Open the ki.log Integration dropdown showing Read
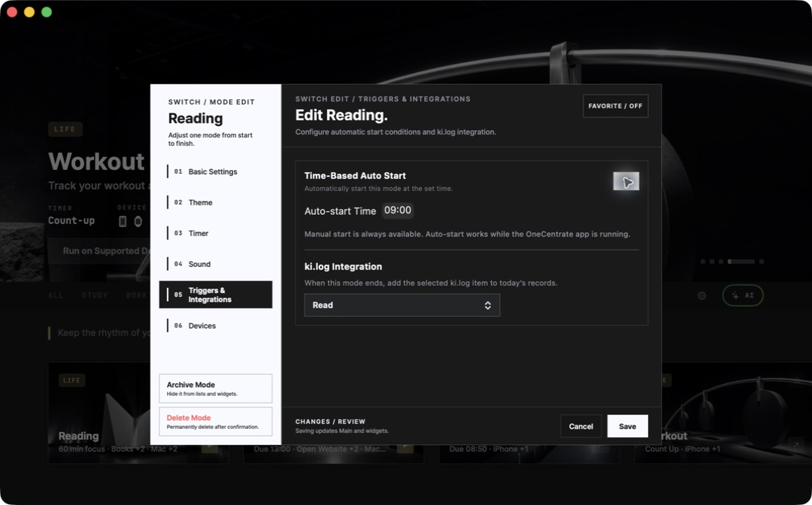 (401, 305)
